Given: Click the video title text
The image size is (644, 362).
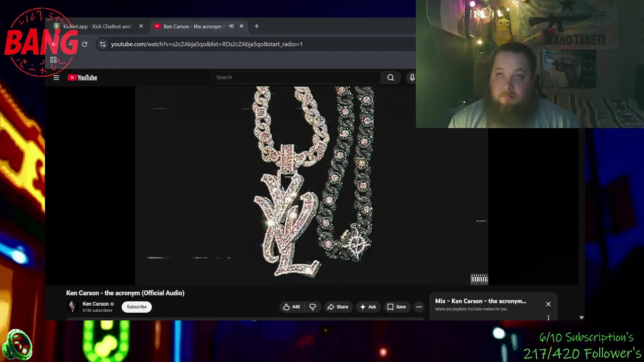Looking at the screenshot, I should (125, 293).
